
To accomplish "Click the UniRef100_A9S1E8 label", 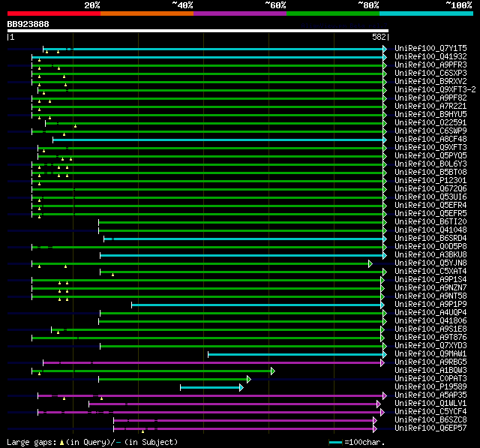I will click(430, 329).
